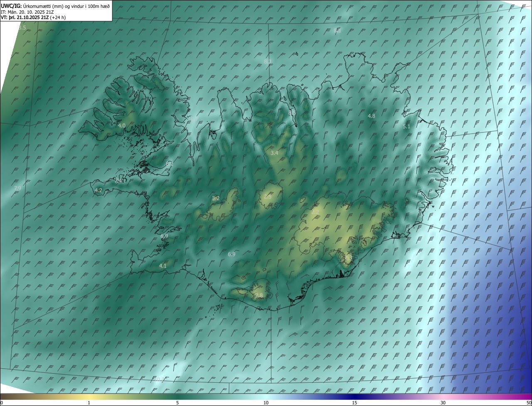532x406 pixels.
Task: Click the colorbar tick label 1
Action: click(89, 403)
